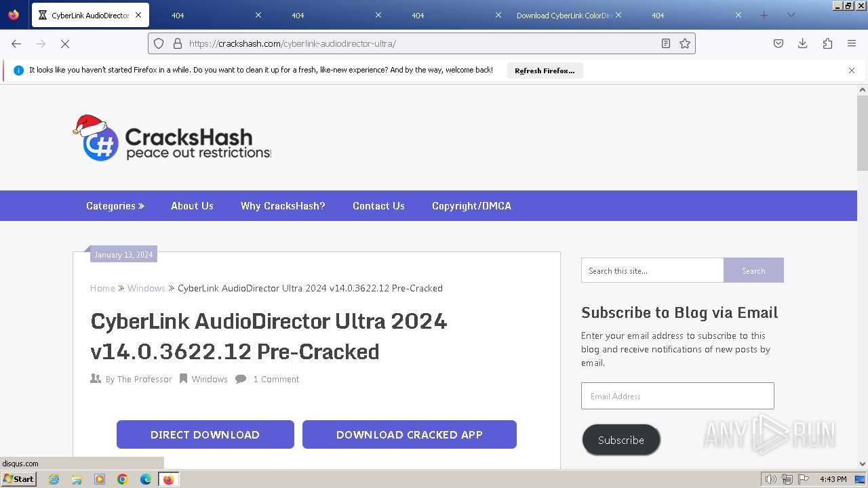The height and width of the screenshot is (488, 868).
Task: Select the Firefox taskbar button
Action: click(168, 479)
